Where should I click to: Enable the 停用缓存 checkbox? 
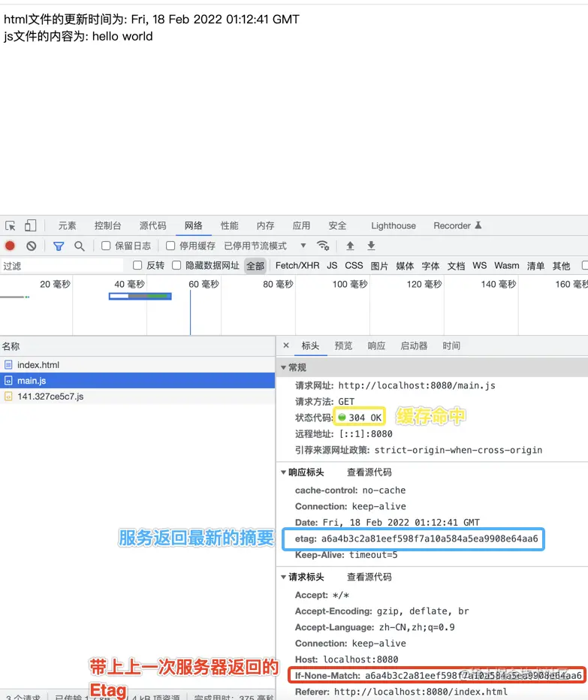pos(170,246)
